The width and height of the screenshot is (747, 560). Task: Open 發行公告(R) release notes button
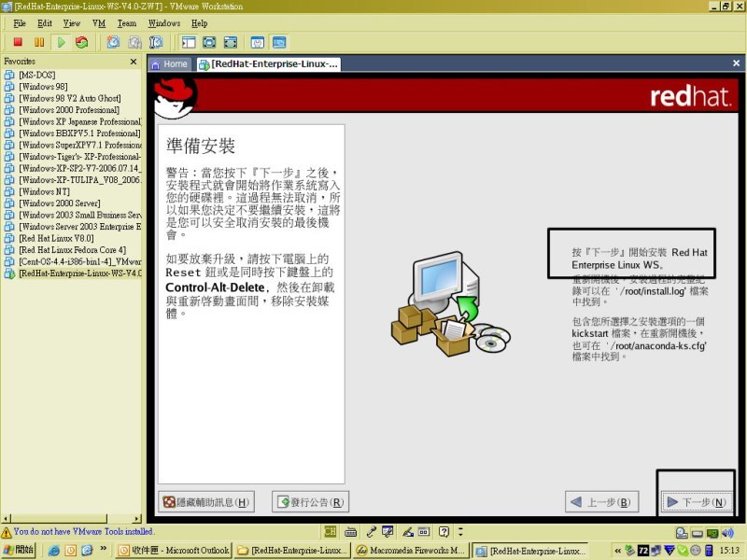click(311, 502)
